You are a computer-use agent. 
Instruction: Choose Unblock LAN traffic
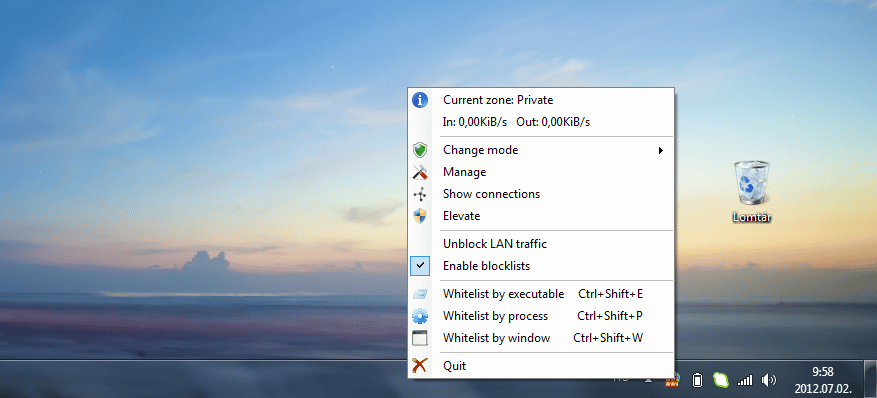(541, 244)
